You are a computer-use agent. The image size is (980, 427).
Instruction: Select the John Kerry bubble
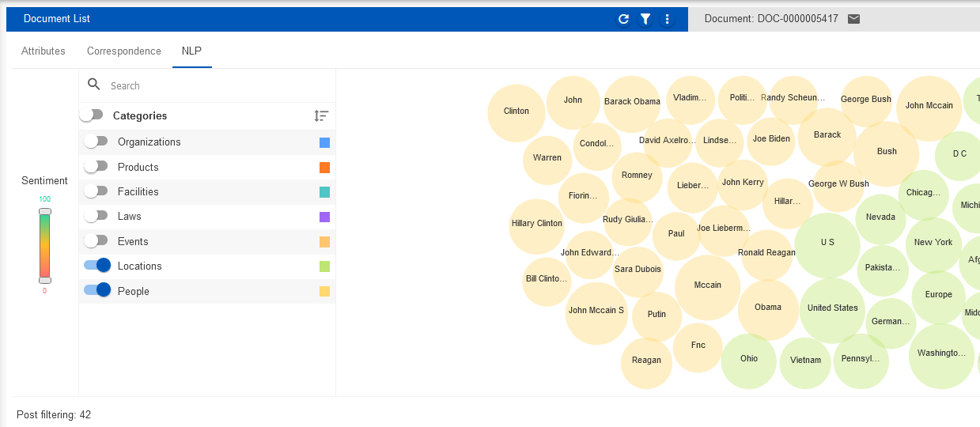tap(743, 185)
